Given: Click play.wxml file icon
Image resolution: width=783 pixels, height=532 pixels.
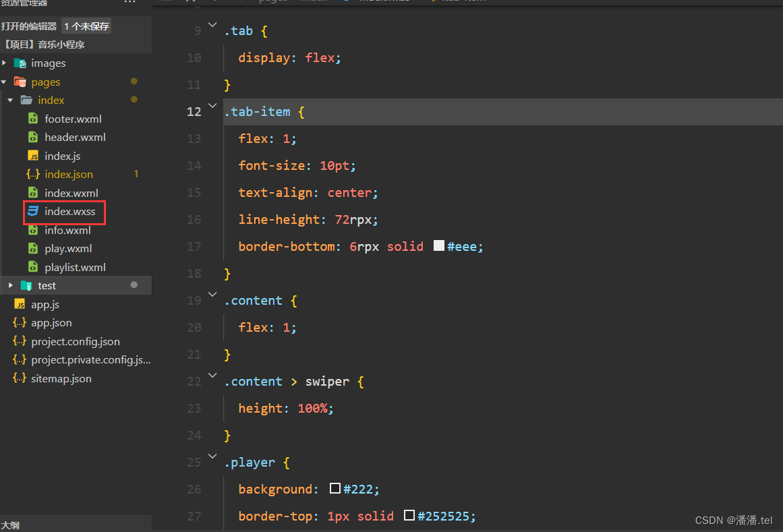Looking at the screenshot, I should (33, 249).
